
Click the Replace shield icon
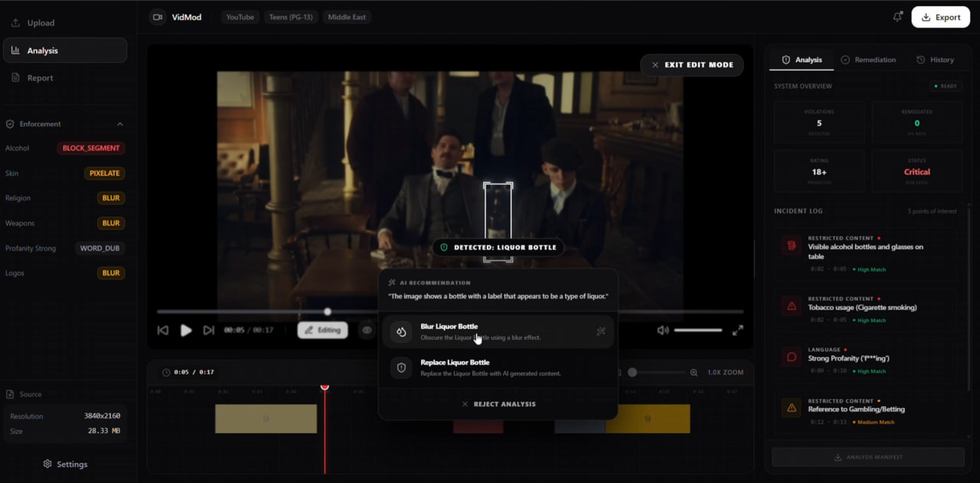tap(401, 367)
